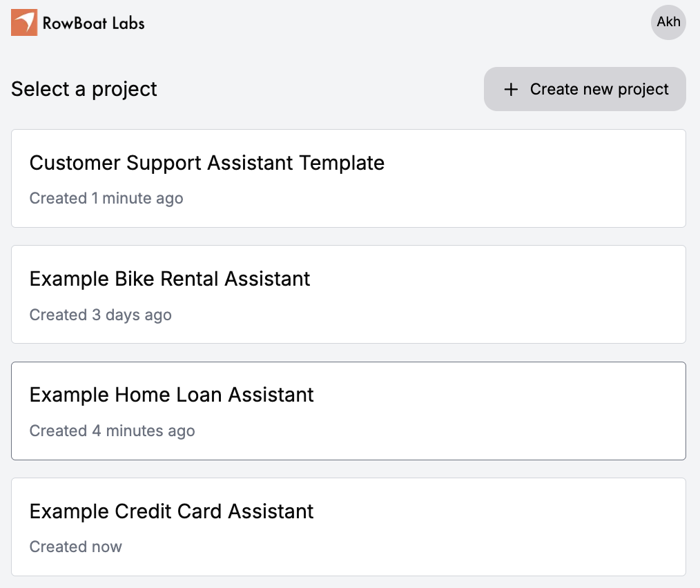
Task: Click the Select a project heading
Action: click(83, 89)
